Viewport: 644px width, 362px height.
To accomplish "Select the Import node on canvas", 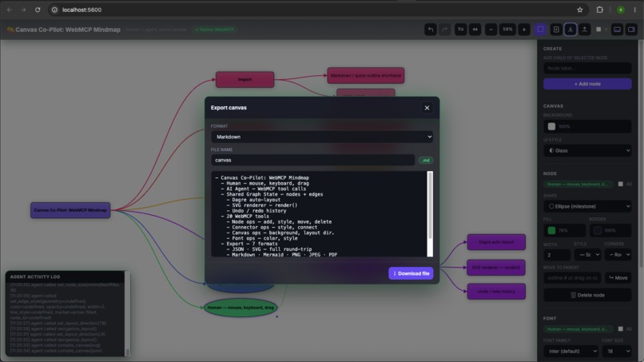I will [244, 79].
